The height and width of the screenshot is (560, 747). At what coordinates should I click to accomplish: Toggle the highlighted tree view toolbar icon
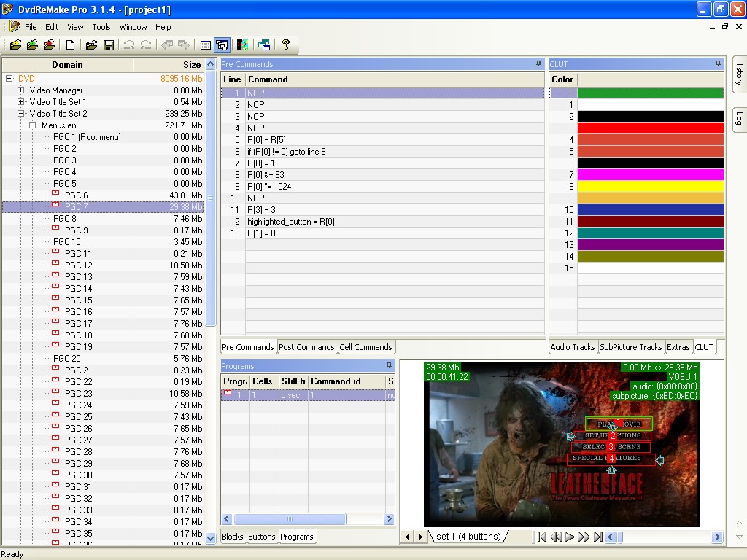click(222, 44)
